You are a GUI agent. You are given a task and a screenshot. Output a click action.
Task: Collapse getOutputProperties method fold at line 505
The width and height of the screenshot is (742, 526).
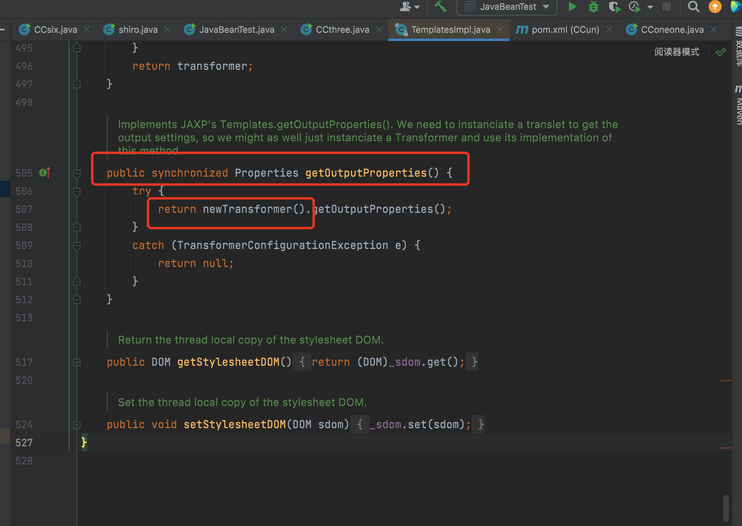pos(77,174)
